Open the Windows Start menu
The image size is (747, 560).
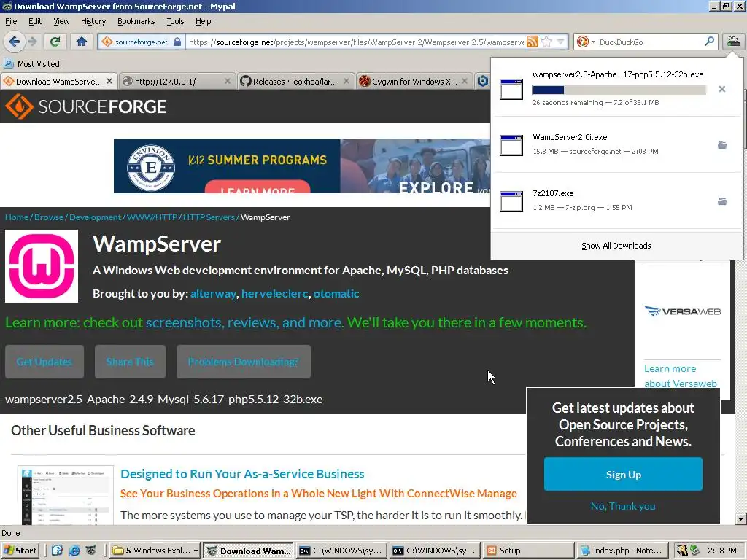[x=20, y=551]
